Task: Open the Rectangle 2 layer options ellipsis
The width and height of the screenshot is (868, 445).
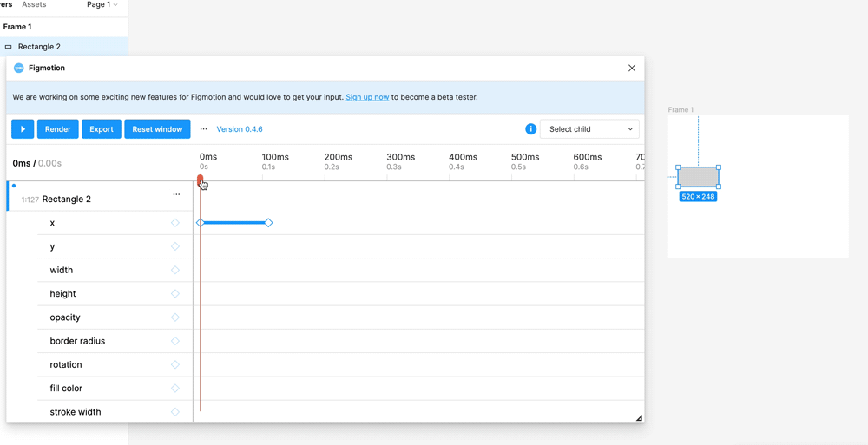Action: tap(176, 194)
